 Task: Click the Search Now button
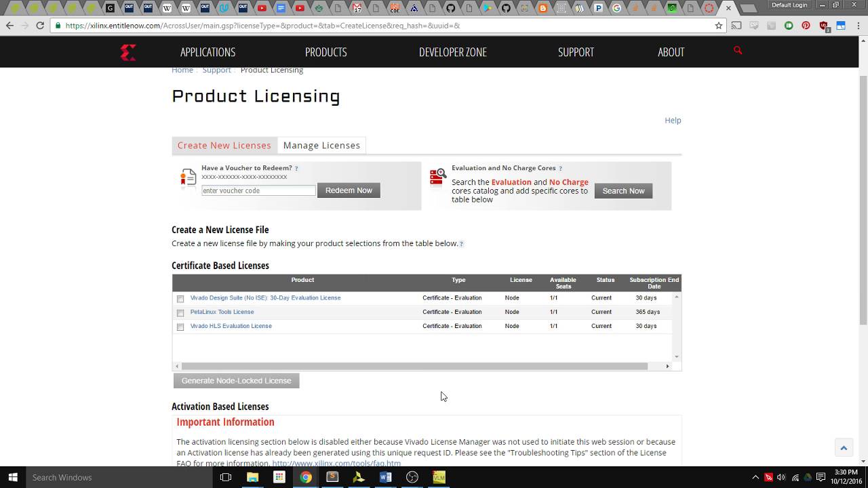tap(623, 191)
